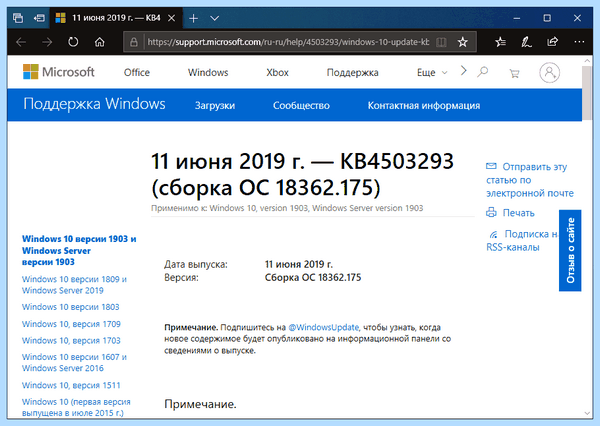Open reading view icon
The image size is (600, 426).
point(441,42)
